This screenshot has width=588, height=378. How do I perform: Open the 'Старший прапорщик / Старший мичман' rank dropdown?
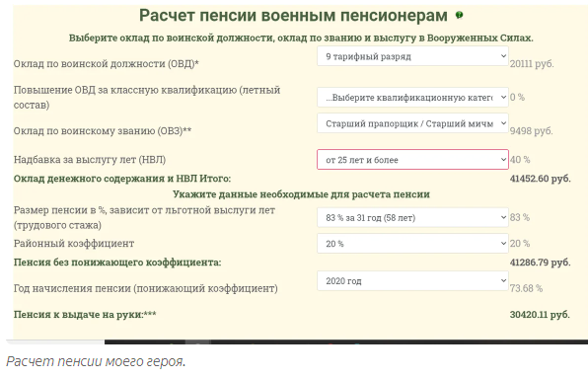[412, 123]
